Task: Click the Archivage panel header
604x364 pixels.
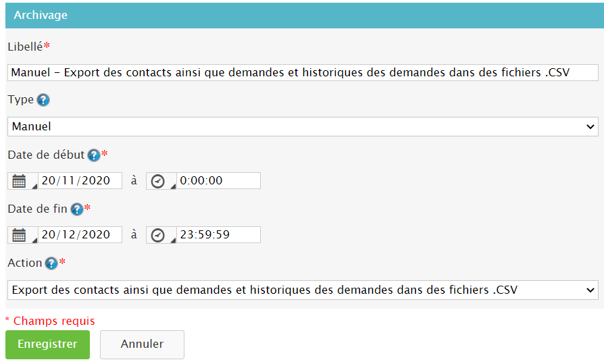Action: point(41,15)
